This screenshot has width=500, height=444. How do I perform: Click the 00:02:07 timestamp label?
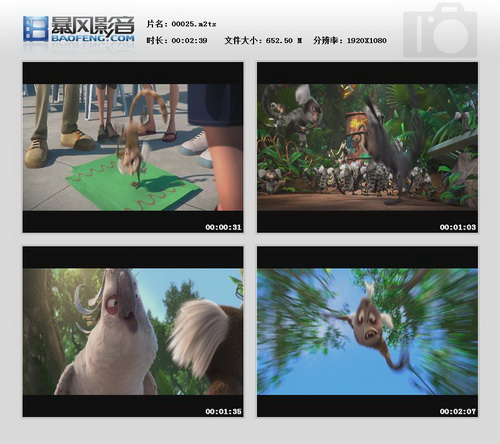click(x=458, y=412)
